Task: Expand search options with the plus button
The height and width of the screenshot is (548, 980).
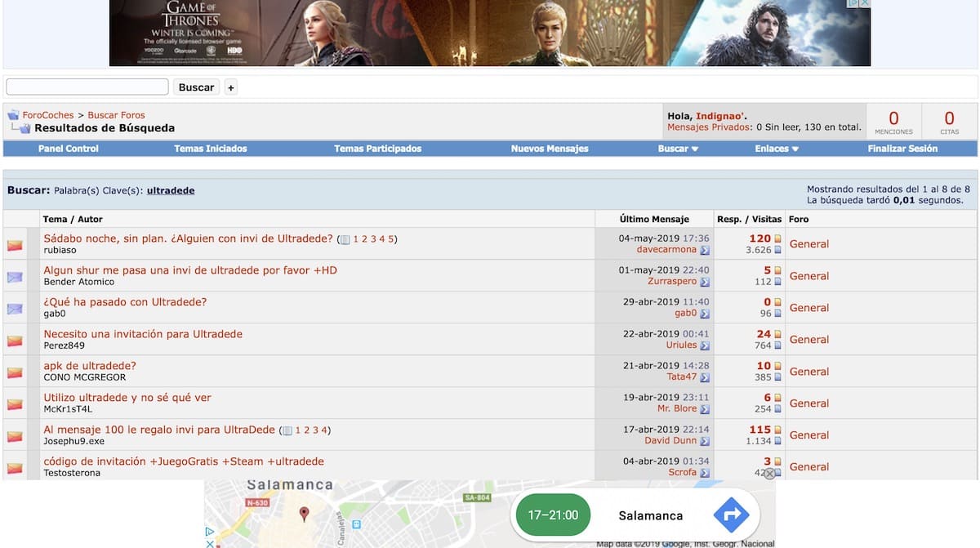Action: pos(231,87)
